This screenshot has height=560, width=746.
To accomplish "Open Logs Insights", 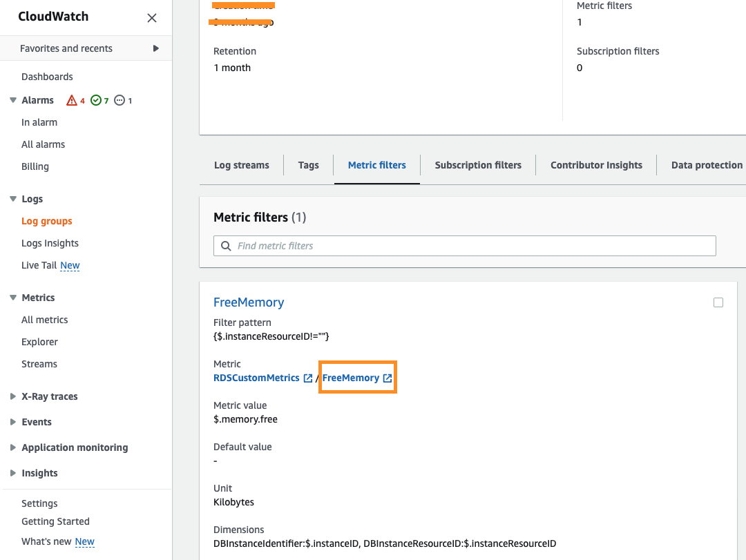I will pyautogui.click(x=50, y=243).
